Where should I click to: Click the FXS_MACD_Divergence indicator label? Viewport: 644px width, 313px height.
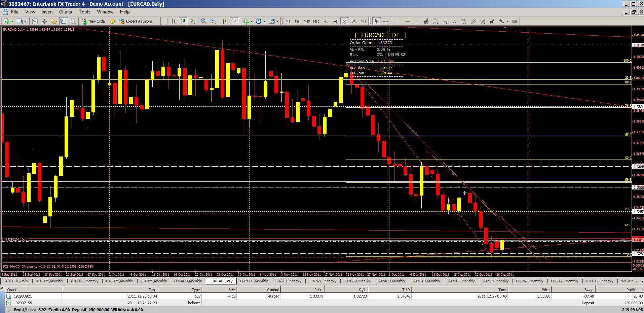point(48,266)
